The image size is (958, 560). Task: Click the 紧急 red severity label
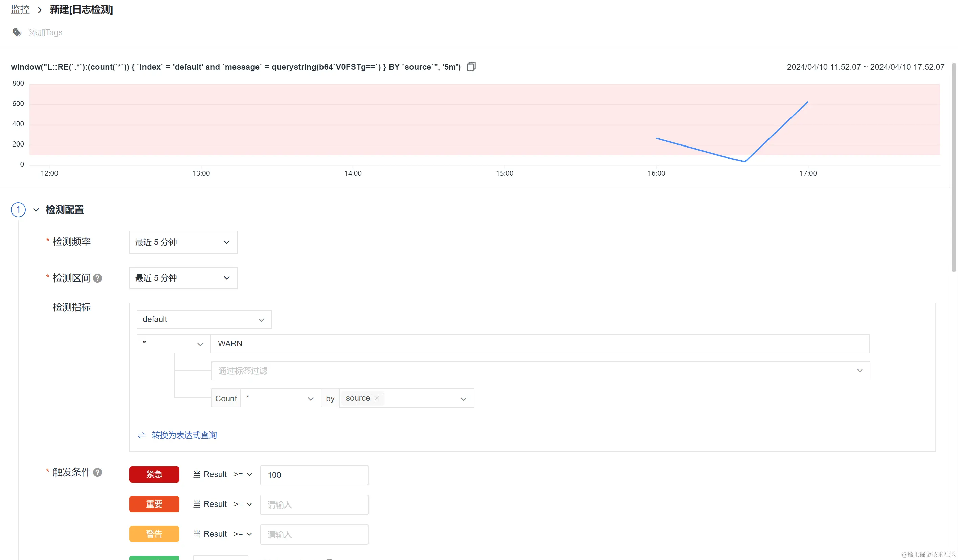154,474
